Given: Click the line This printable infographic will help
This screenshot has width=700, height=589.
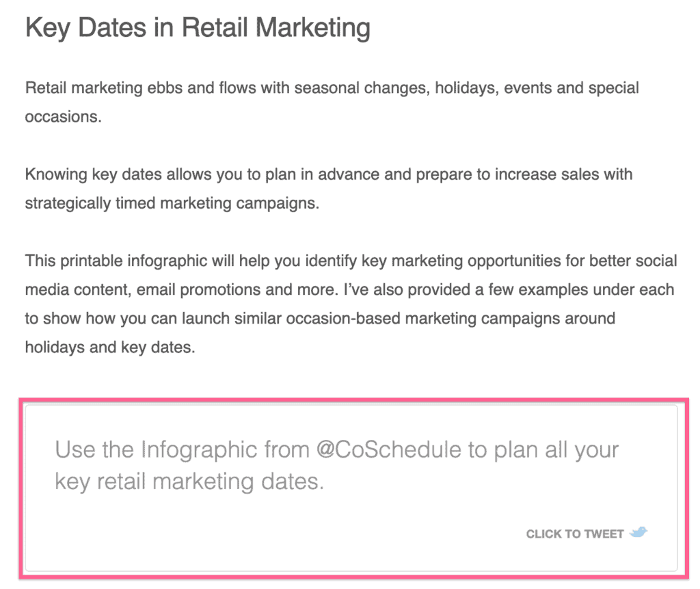Looking at the screenshot, I should coord(351,261).
